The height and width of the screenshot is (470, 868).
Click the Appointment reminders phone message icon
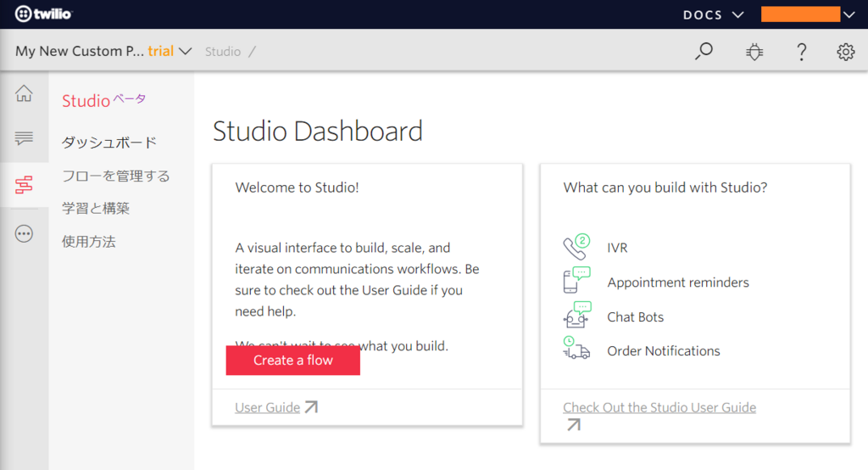tap(576, 280)
